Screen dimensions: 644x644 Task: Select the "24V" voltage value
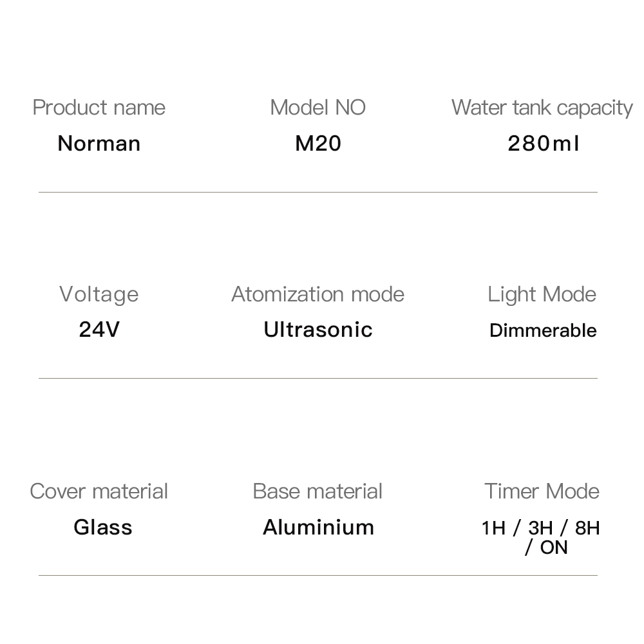point(99,330)
